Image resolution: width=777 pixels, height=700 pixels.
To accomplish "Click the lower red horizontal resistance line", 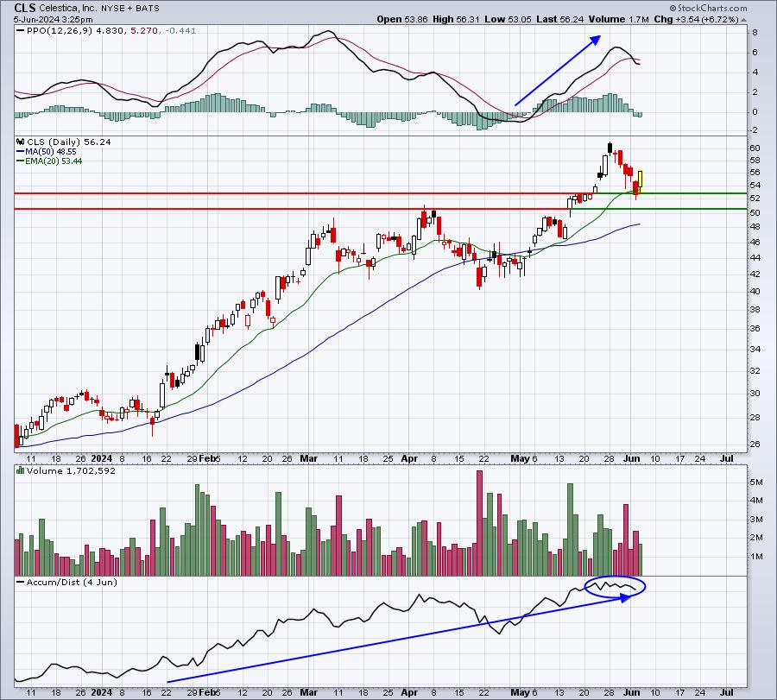I will [x=293, y=209].
